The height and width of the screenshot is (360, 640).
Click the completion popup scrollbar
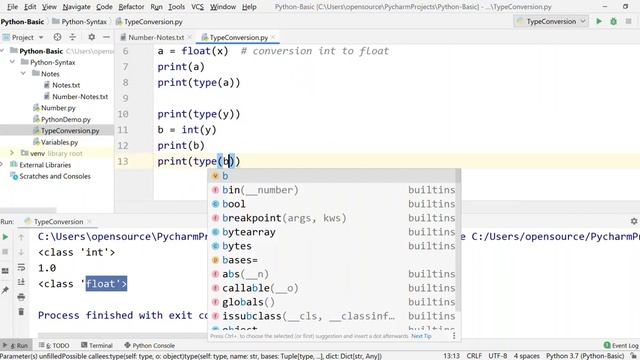(x=458, y=240)
